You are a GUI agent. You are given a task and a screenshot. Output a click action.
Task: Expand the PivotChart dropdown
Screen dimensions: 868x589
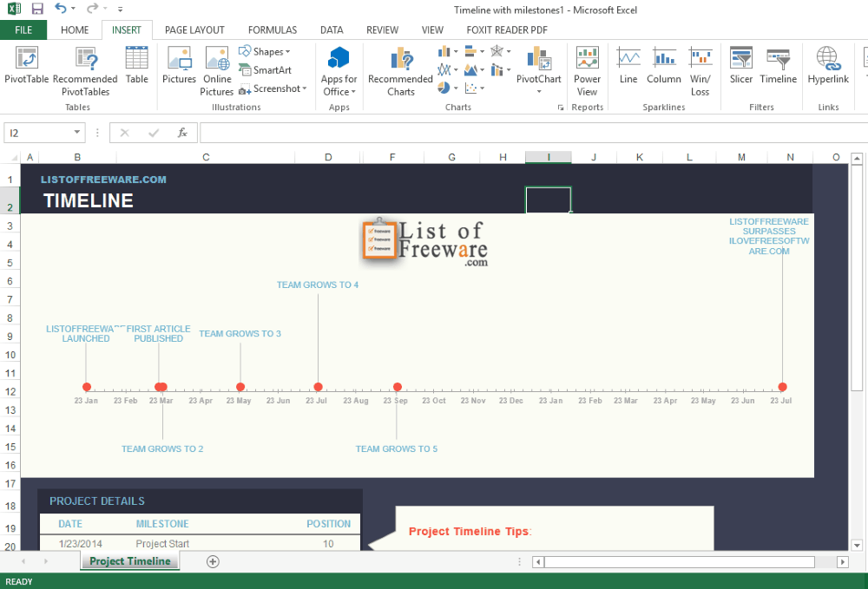click(539, 91)
